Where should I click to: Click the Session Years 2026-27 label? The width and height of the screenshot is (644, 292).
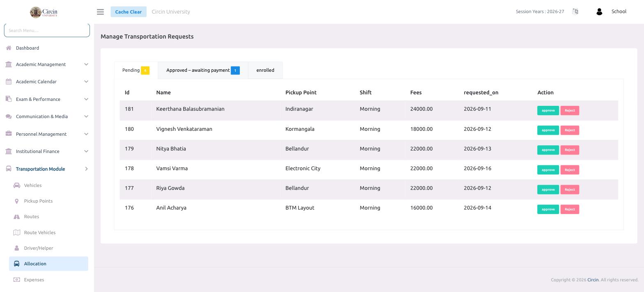[x=540, y=11]
